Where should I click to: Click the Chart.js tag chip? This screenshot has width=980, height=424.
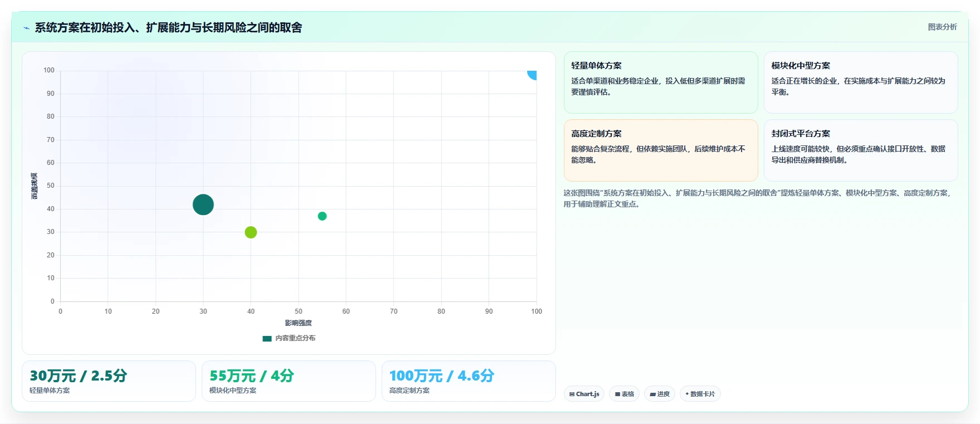(x=584, y=394)
